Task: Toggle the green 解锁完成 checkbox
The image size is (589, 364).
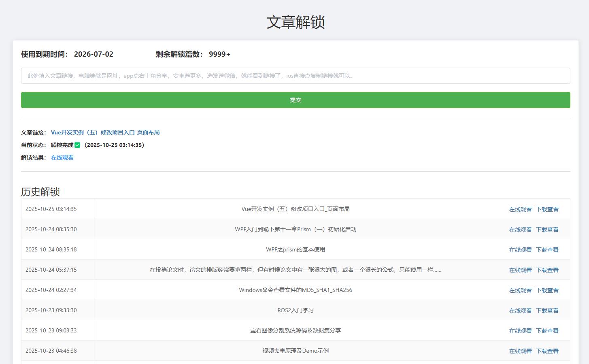Action: 77,145
